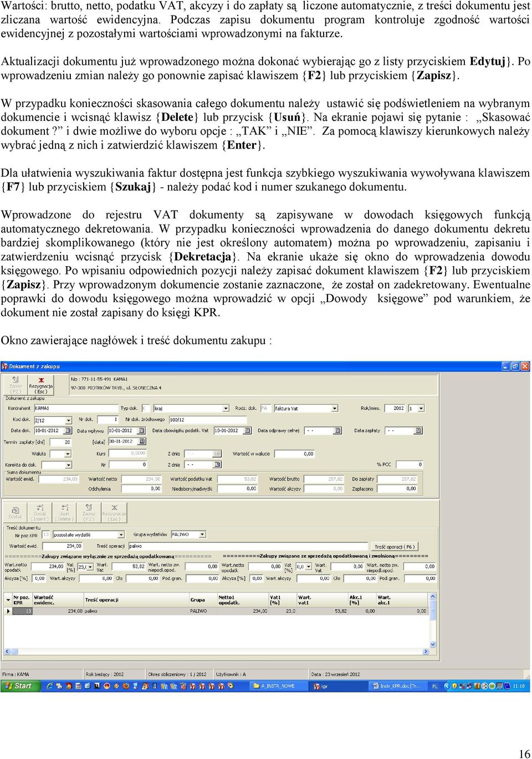Viewport: 532px width, 759px height.
Task: Expand the Rodz. dok. faktura Vat dropdown
Action: [x=335, y=409]
